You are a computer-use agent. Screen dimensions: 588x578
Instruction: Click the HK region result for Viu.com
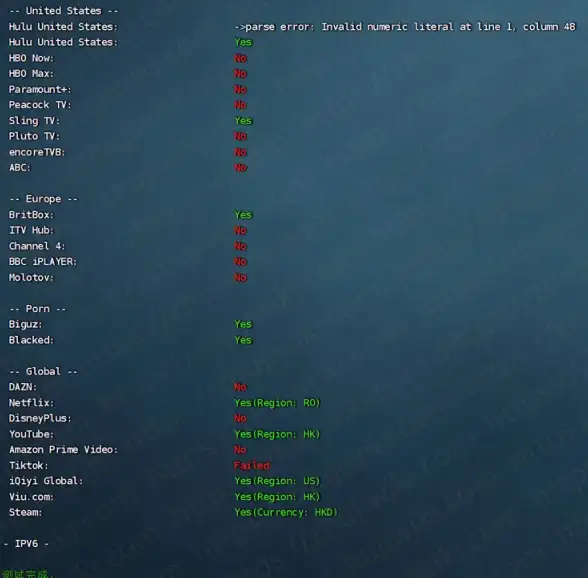click(x=278, y=497)
